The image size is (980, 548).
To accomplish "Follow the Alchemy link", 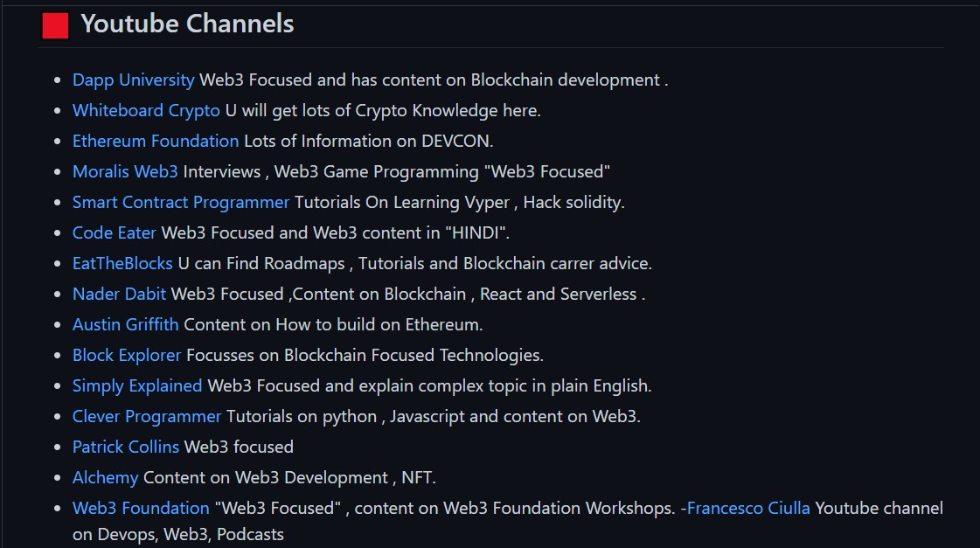I will pyautogui.click(x=106, y=478).
